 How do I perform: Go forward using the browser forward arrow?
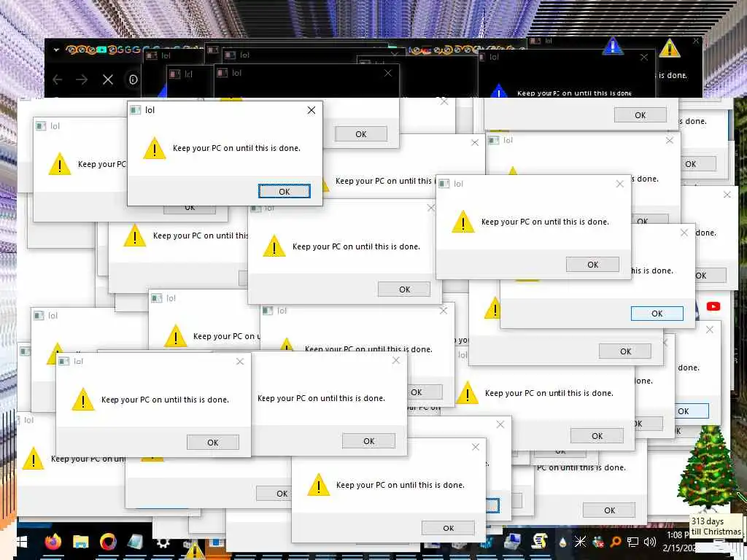point(82,79)
